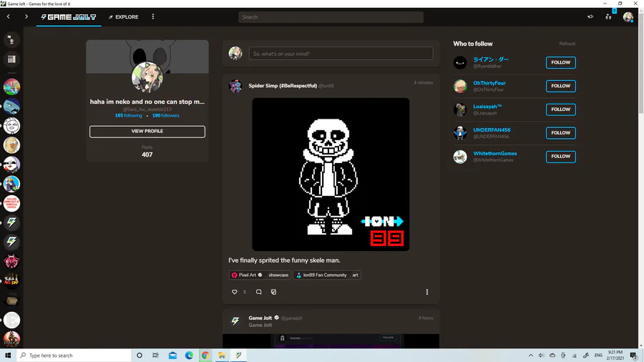Viewport: 644px width, 362px height.
Task: Open friend requests icon in top bar
Action: [x=608, y=17]
